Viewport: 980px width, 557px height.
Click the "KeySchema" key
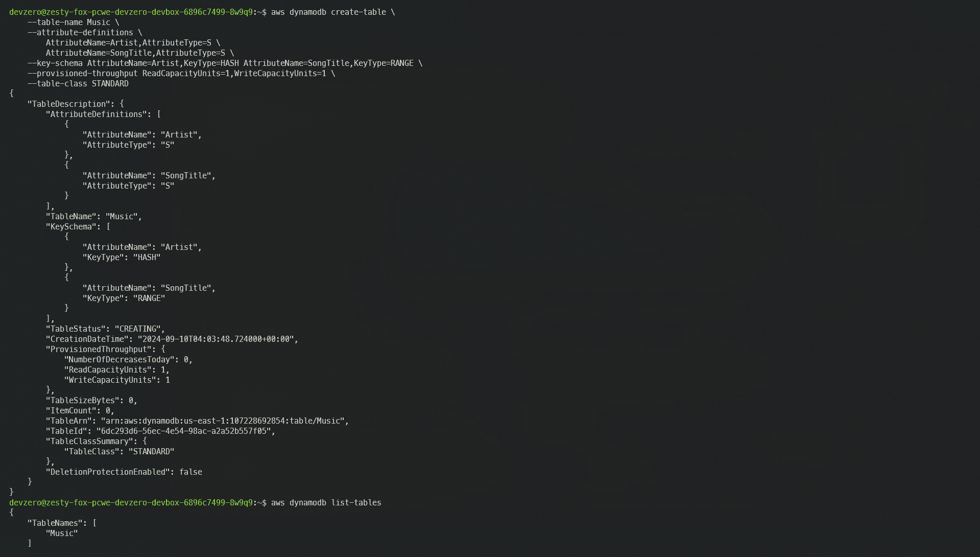pos(71,227)
